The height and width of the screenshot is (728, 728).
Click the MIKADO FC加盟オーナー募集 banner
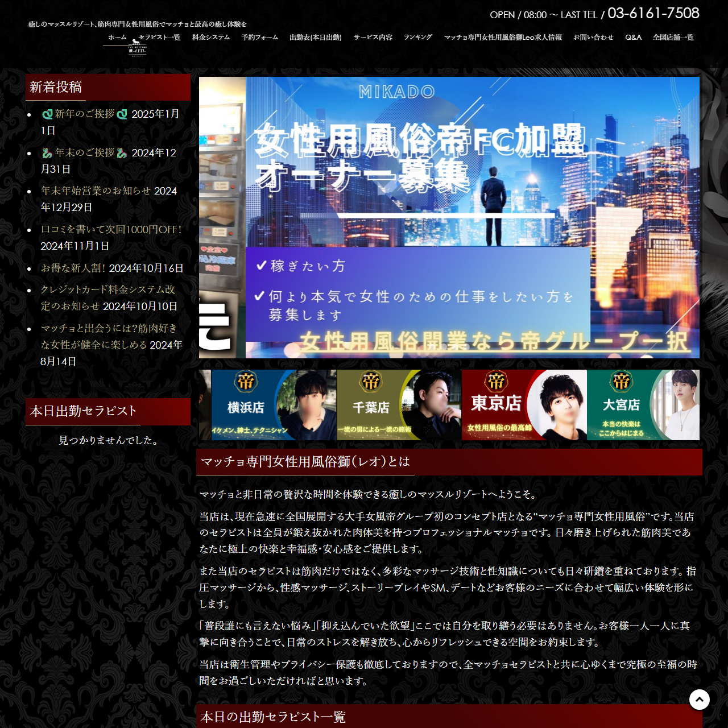(473, 217)
